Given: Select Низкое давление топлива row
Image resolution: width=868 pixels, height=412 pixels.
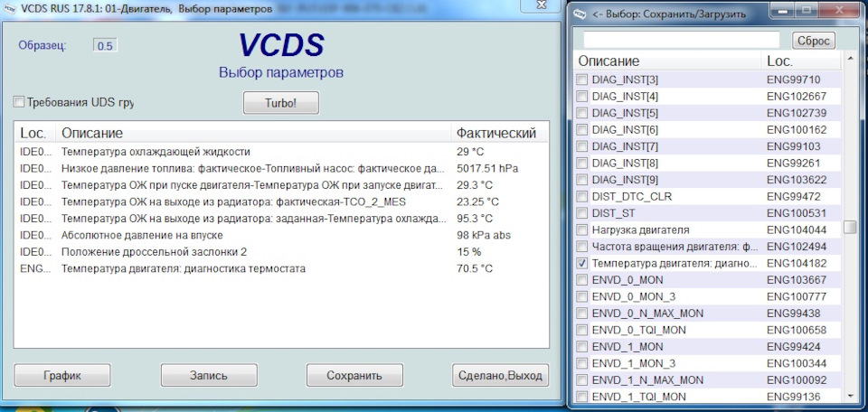Looking at the screenshot, I should 281,167.
